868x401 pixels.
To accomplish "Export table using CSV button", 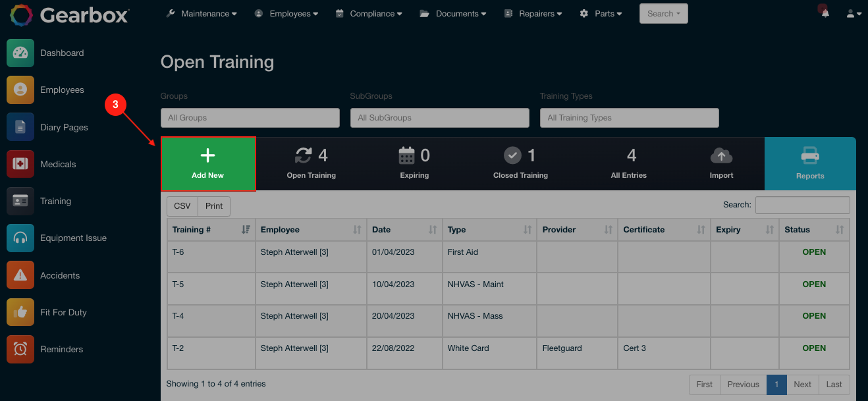I will (182, 206).
